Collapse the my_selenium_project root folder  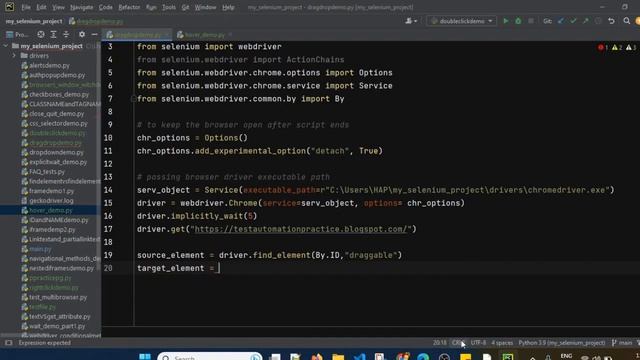click(6, 46)
